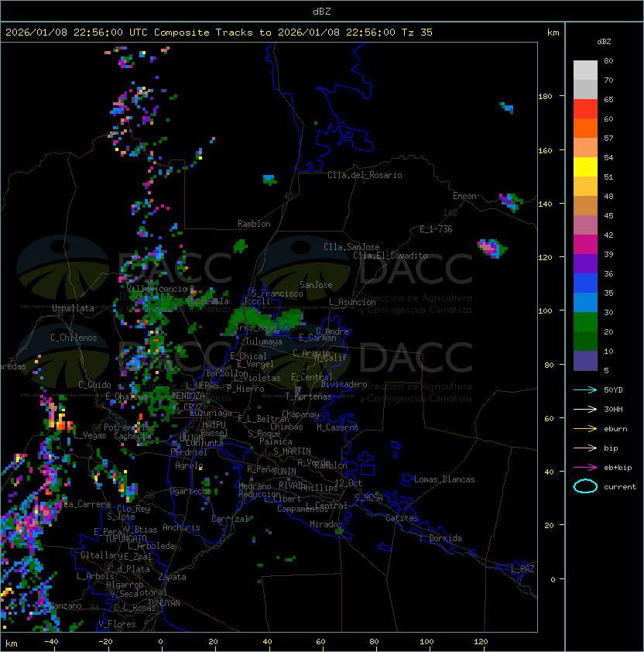This screenshot has width=644, height=652.
Task: Select the dotted yellow 51–54 dBZ swatch
Action: (585, 166)
